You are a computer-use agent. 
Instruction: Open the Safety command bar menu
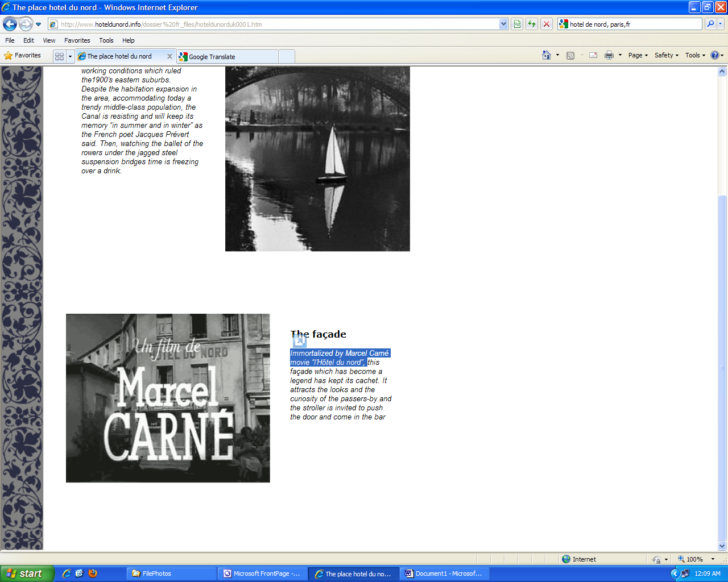[x=666, y=55]
